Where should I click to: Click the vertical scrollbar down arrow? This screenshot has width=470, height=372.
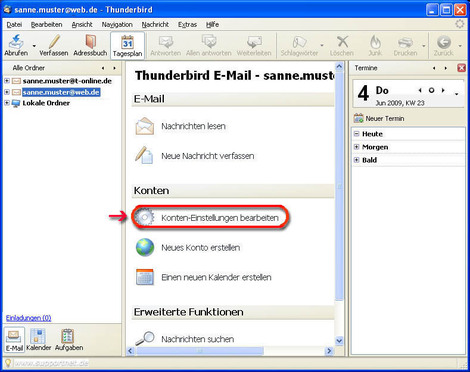pyautogui.click(x=339, y=341)
